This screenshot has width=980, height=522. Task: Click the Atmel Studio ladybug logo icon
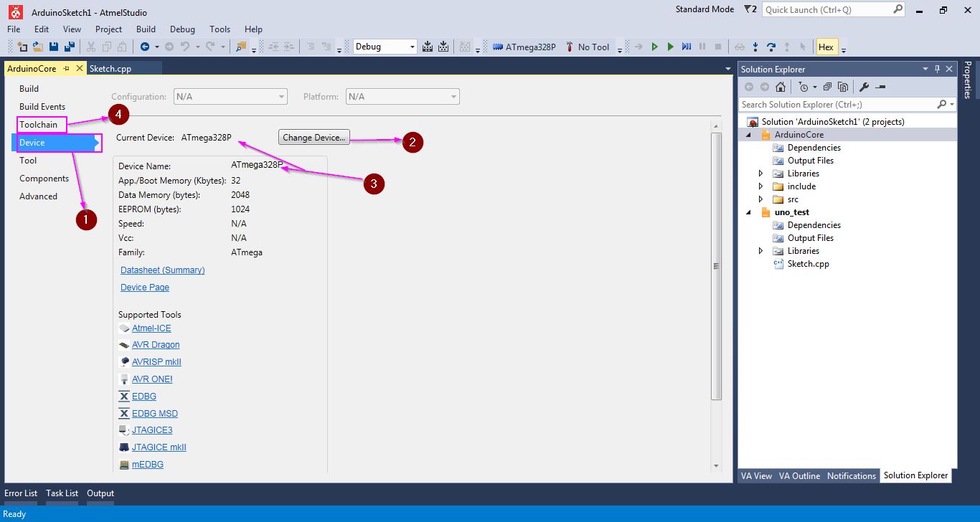pyautogui.click(x=16, y=11)
